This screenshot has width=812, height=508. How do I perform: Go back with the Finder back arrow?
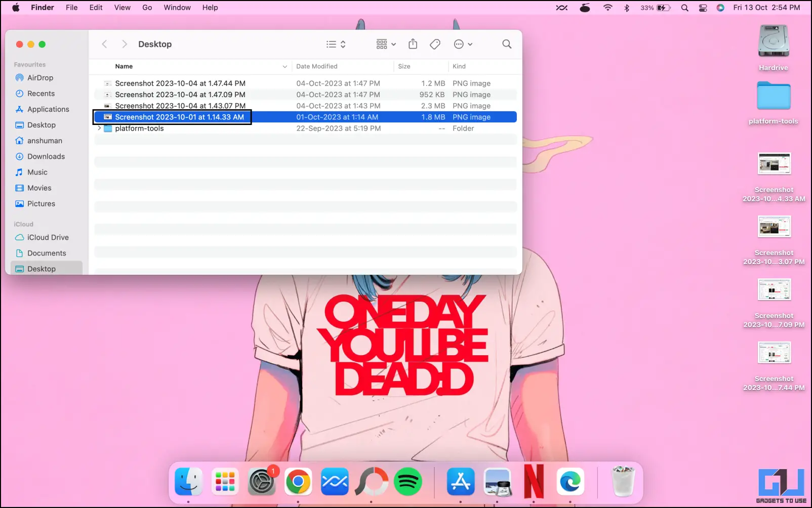pos(104,44)
